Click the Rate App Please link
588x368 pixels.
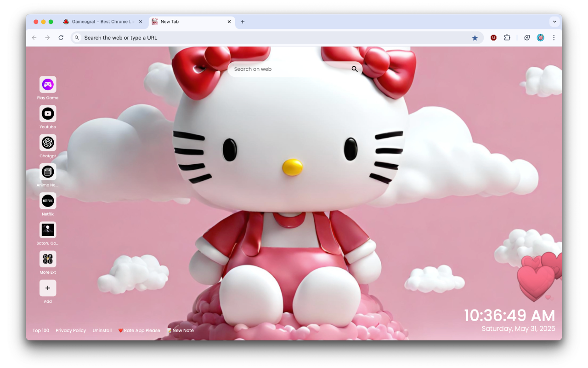click(x=139, y=330)
